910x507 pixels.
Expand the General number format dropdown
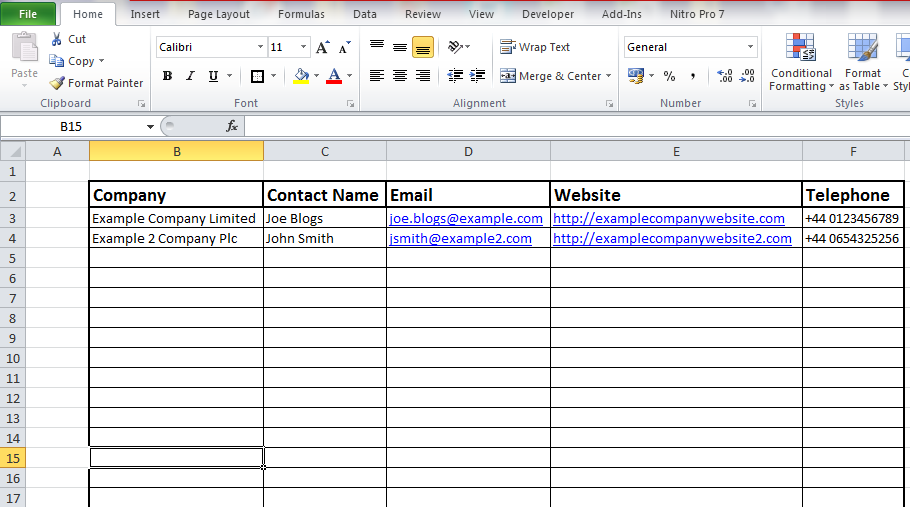[x=750, y=47]
